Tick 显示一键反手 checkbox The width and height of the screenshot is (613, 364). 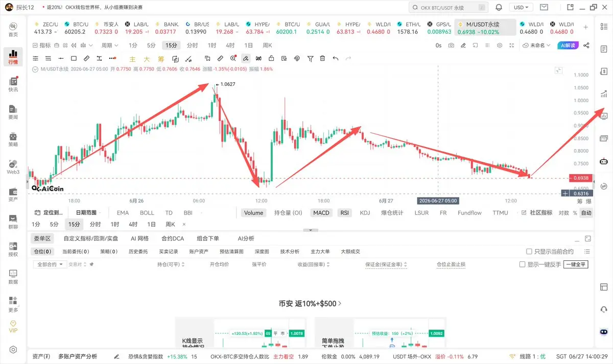click(x=522, y=264)
